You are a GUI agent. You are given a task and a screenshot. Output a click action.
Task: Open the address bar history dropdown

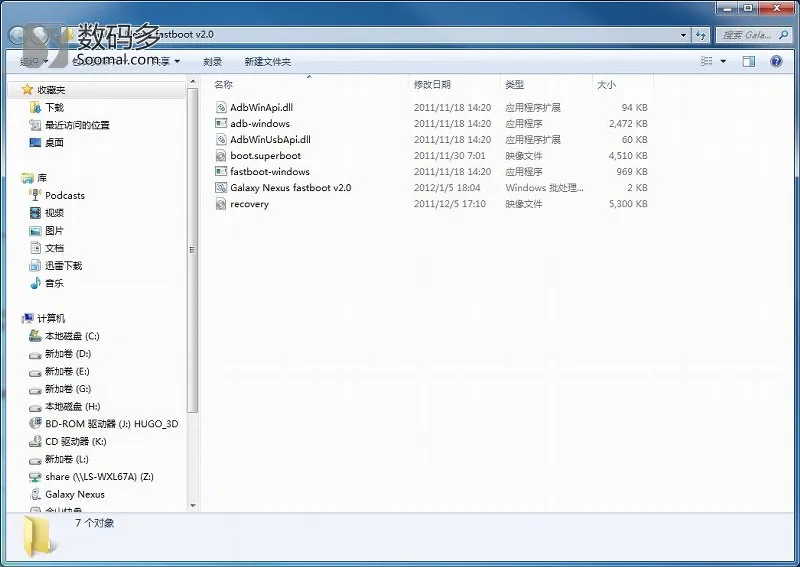pos(683,35)
